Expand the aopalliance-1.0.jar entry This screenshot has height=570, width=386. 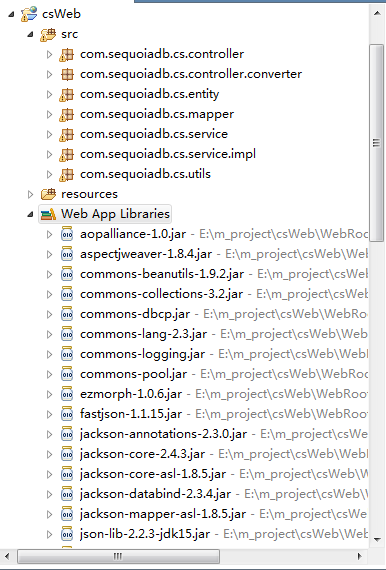tap(49, 234)
